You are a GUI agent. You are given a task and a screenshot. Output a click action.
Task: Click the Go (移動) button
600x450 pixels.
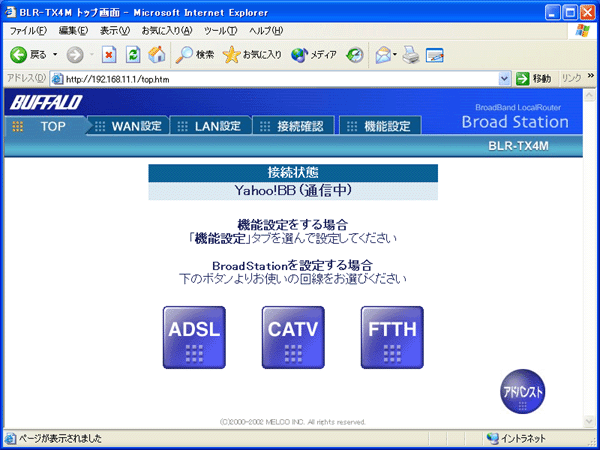(x=534, y=79)
